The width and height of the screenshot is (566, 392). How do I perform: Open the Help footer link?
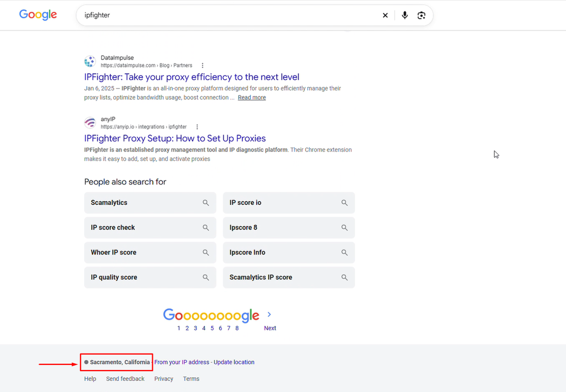pos(90,378)
